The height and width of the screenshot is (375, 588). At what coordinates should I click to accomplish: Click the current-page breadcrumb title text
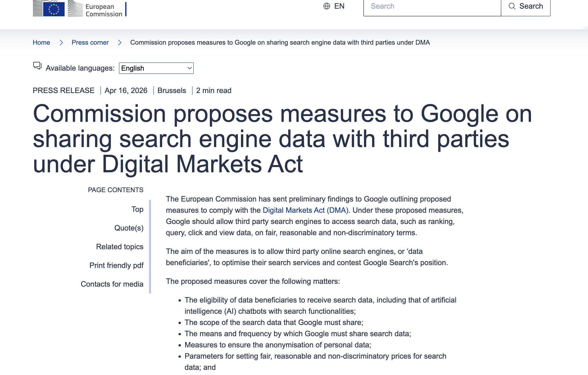pos(280,43)
